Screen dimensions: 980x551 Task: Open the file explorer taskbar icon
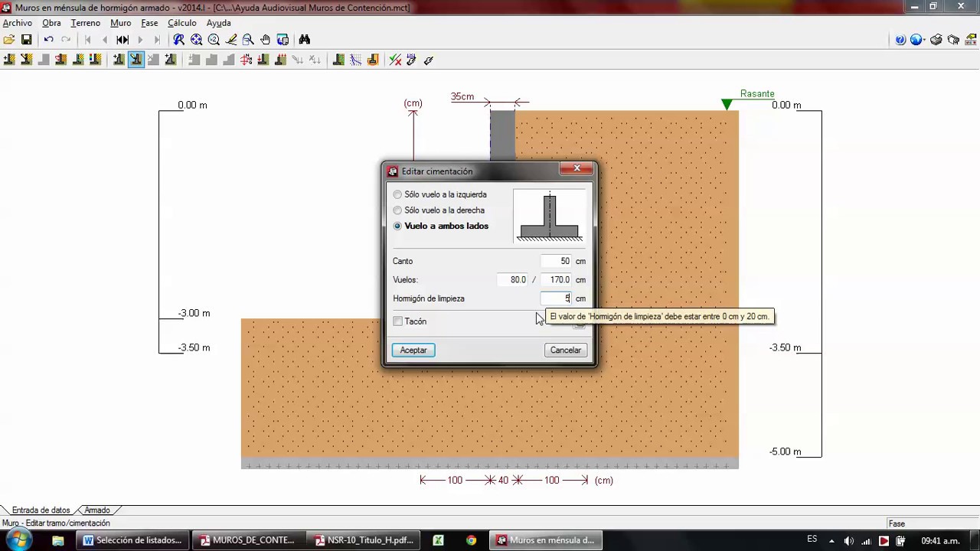coord(57,540)
